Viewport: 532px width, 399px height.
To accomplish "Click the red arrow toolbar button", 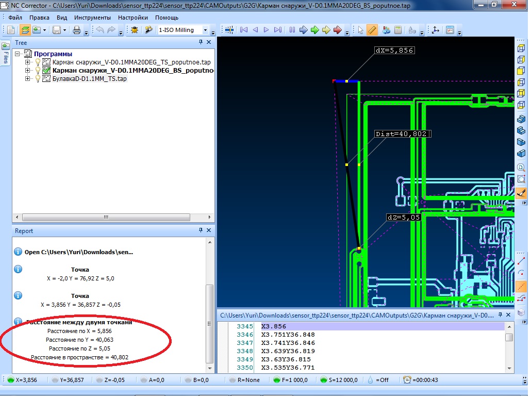I will (338, 30).
